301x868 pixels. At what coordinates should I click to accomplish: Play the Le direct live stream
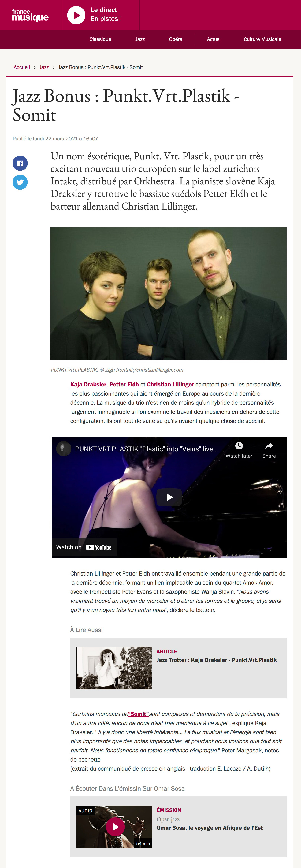(76, 15)
